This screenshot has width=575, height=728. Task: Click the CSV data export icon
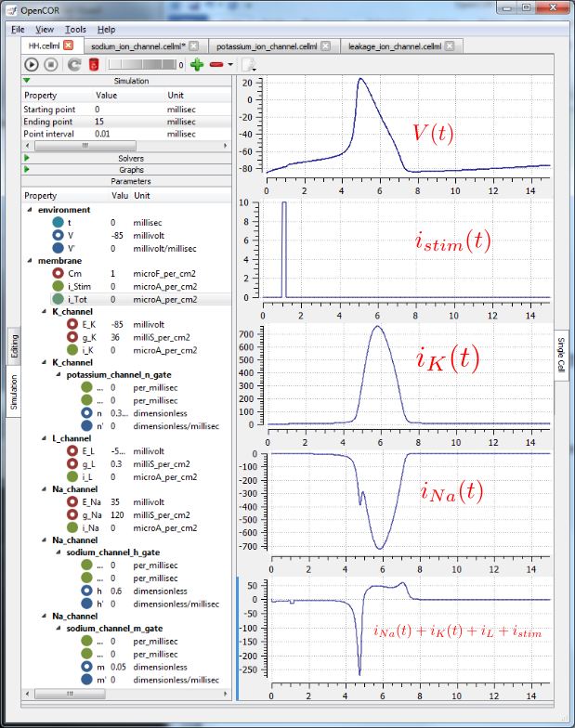[x=249, y=65]
